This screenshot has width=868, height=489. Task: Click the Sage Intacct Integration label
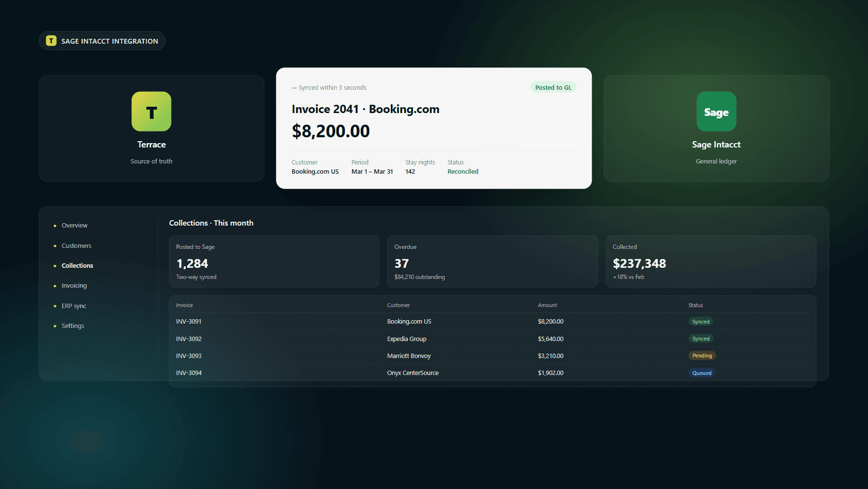click(110, 41)
